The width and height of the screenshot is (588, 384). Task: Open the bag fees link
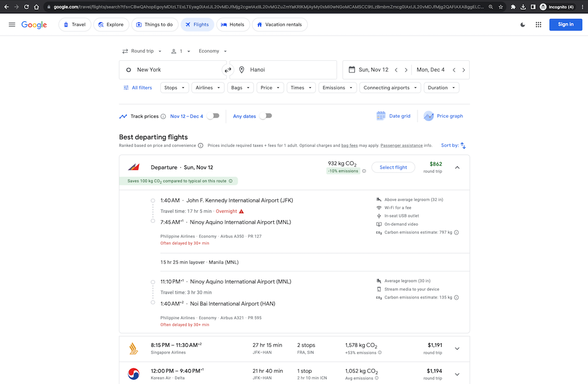(350, 145)
